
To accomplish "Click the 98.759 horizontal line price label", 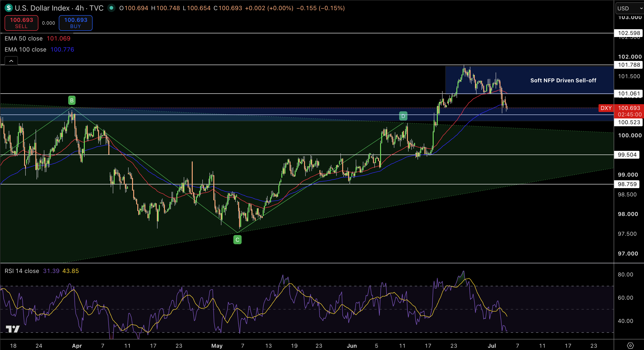I will coord(627,184).
